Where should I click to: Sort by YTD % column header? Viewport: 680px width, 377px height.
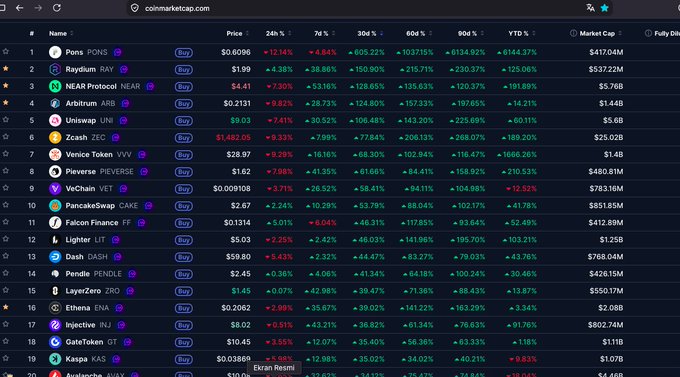pos(522,33)
